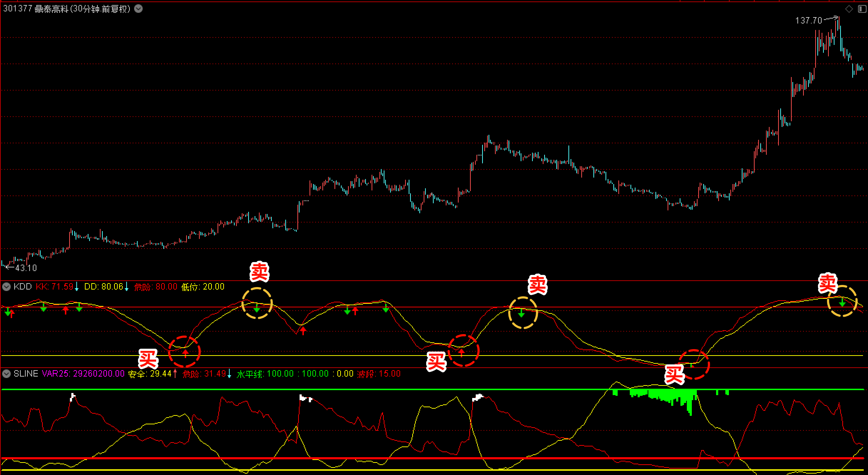Click white flag marker above SLINE spike
The height and width of the screenshot is (475, 868).
point(73,397)
